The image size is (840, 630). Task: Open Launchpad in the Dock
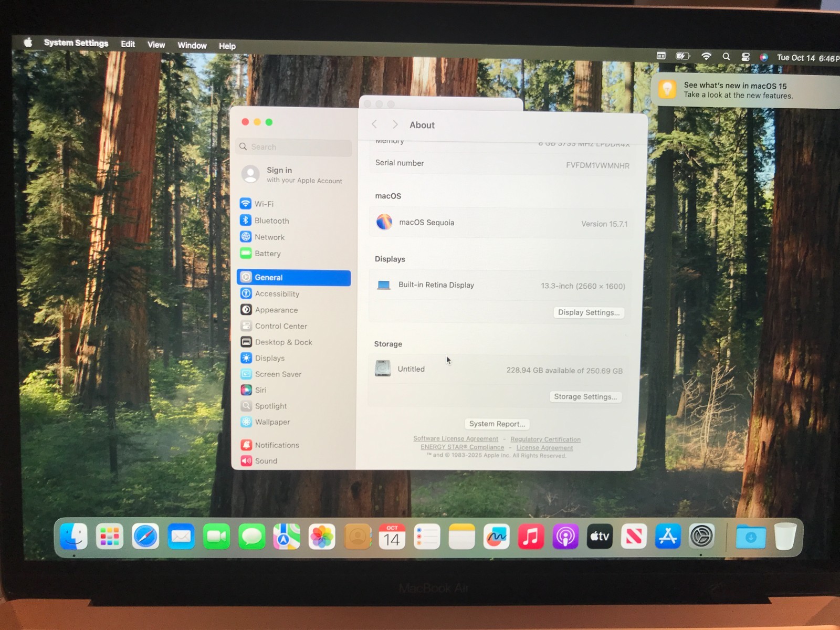[x=109, y=537]
